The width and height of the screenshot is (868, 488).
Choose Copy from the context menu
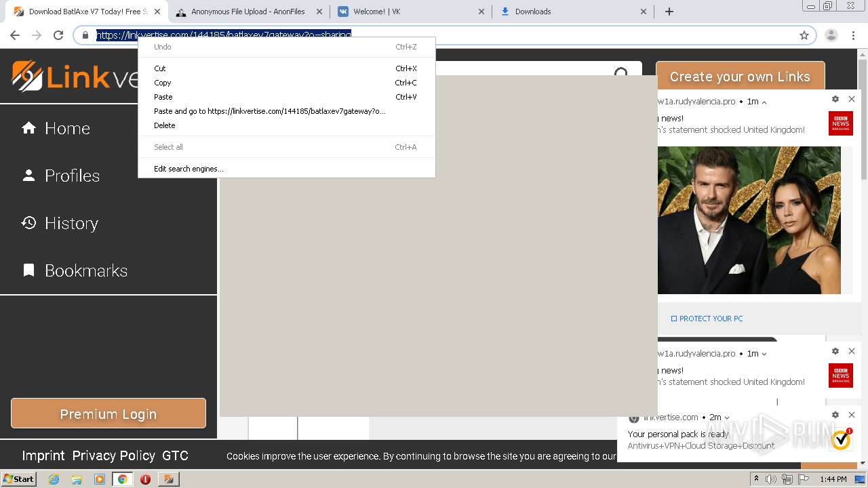pyautogui.click(x=285, y=83)
